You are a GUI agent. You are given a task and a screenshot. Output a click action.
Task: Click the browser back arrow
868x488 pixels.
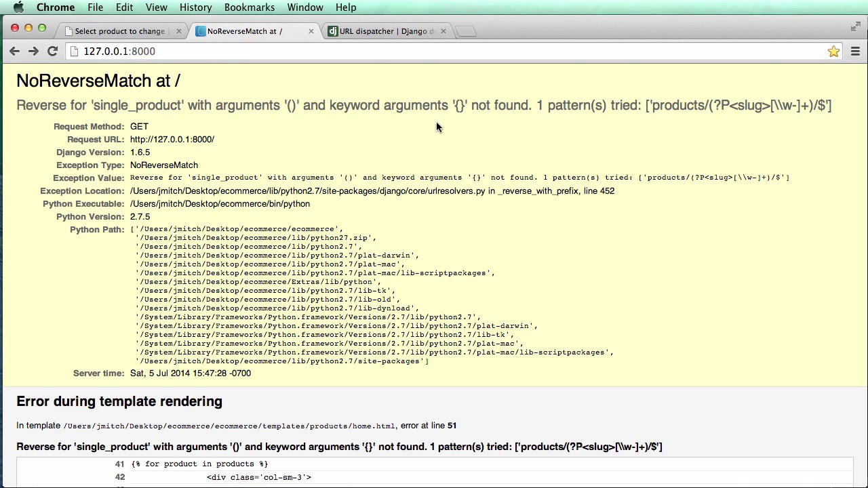14,51
